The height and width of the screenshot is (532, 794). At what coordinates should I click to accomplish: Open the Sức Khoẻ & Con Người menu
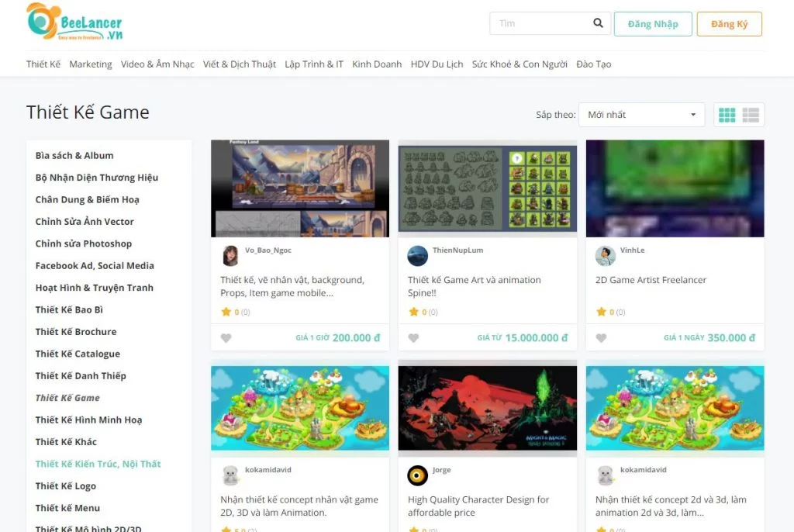click(x=520, y=64)
